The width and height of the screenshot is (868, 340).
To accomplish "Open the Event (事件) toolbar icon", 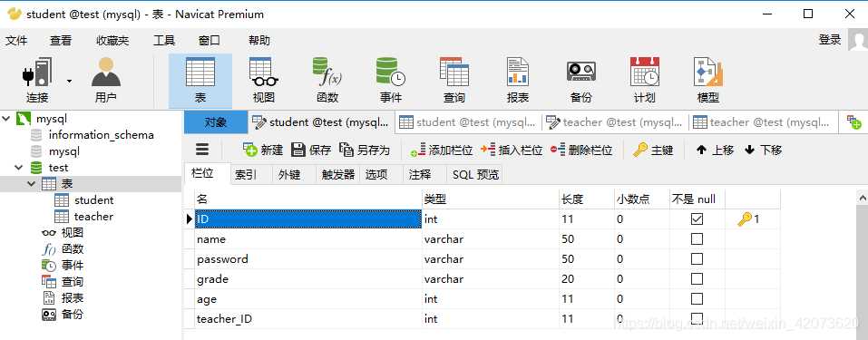I will pyautogui.click(x=390, y=81).
